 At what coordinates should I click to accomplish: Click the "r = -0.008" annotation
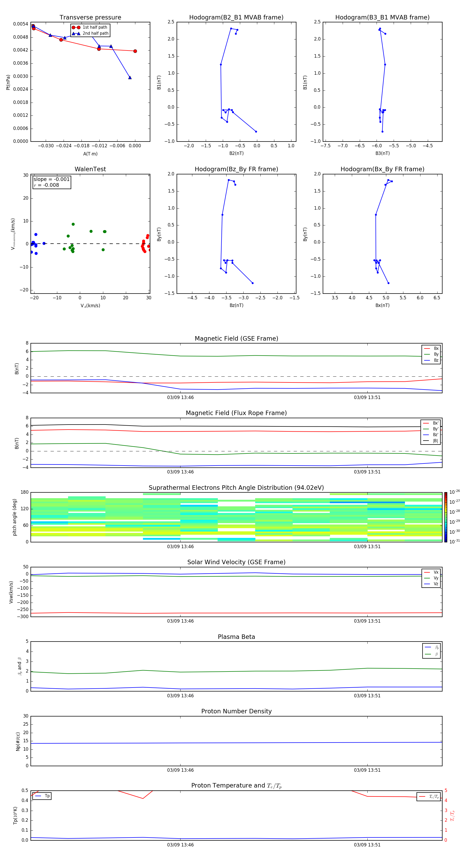tap(47, 185)
